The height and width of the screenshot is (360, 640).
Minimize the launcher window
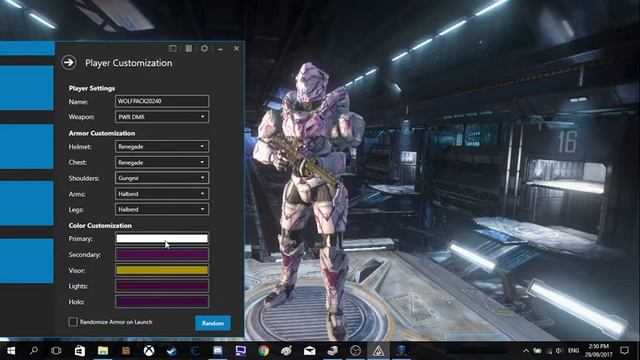pyautogui.click(x=220, y=49)
